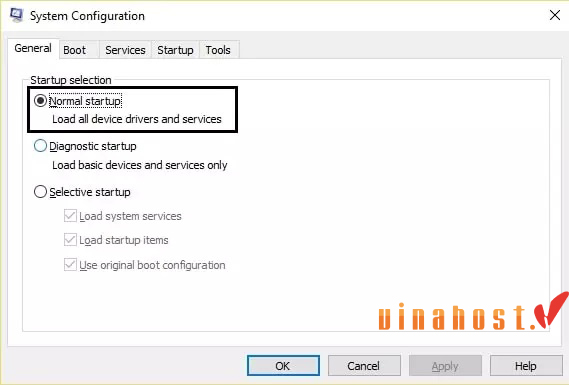Click the Cancel button
The image size is (569, 385).
click(x=364, y=365)
